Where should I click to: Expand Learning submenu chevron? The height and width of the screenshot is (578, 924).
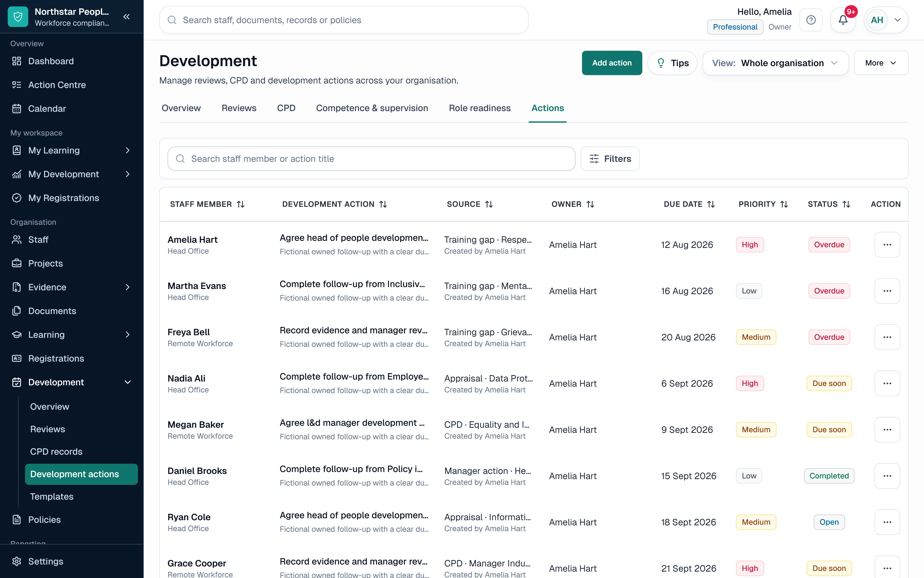coord(128,334)
